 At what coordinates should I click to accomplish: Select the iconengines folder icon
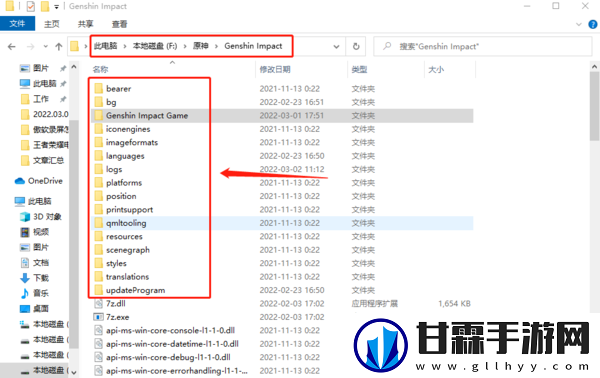[99, 129]
